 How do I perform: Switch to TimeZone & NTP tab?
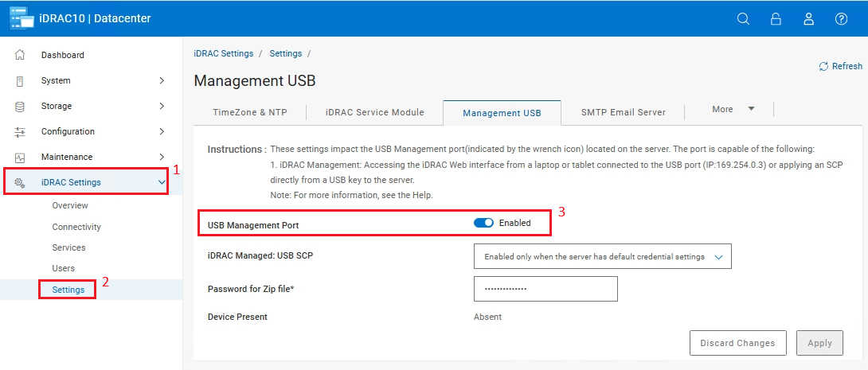(250, 112)
